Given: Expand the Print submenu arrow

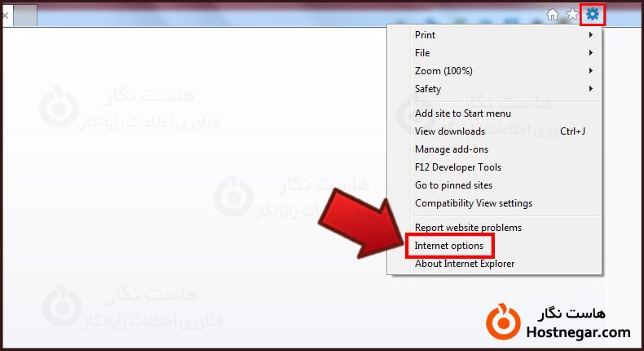Looking at the screenshot, I should [591, 35].
